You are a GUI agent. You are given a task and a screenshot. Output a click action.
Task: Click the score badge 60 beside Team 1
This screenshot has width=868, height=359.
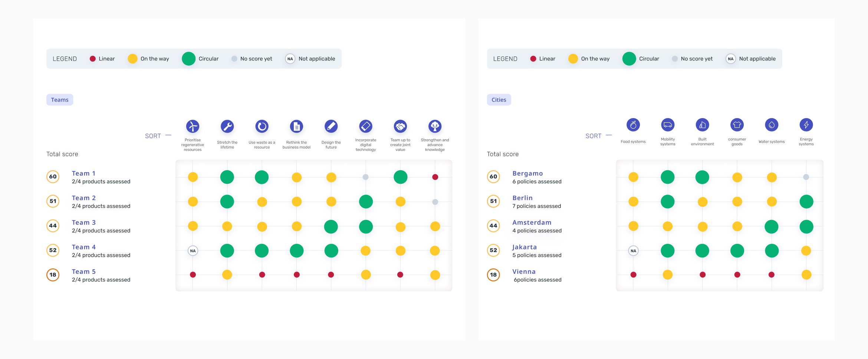(53, 176)
